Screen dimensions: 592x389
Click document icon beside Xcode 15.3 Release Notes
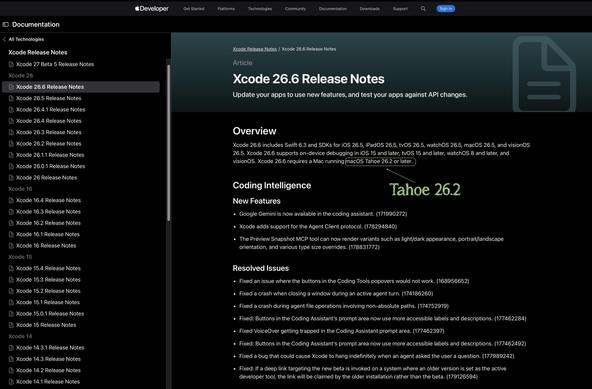coord(11,279)
